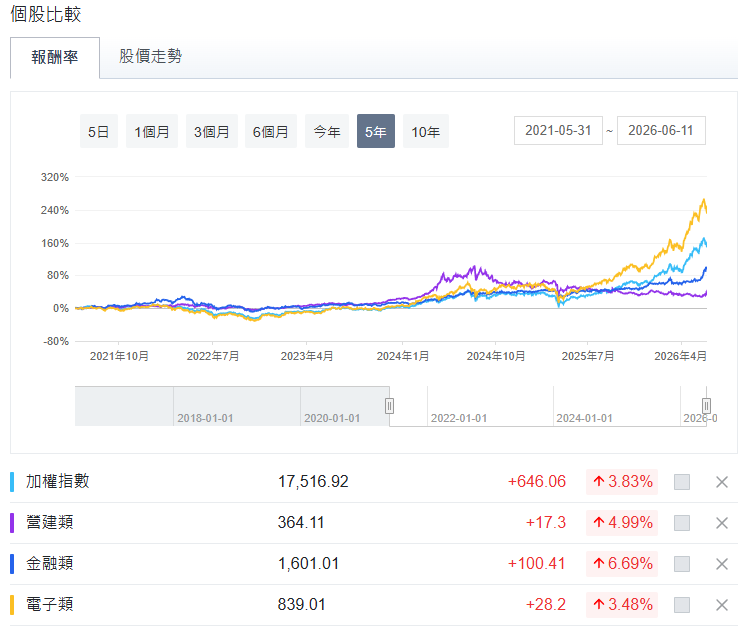This screenshot has height=635, width=745.
Task: Choose the 6個月 time range
Action: [271, 131]
